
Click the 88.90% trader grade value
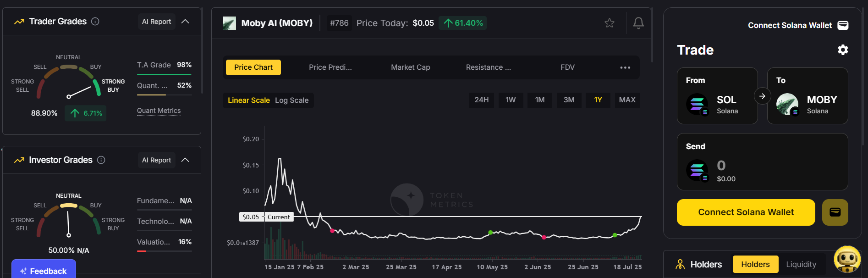[x=44, y=113]
